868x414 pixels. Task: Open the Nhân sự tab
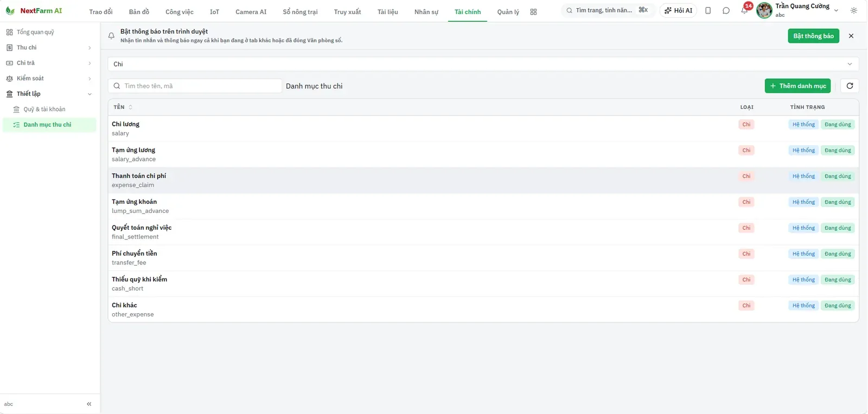426,12
